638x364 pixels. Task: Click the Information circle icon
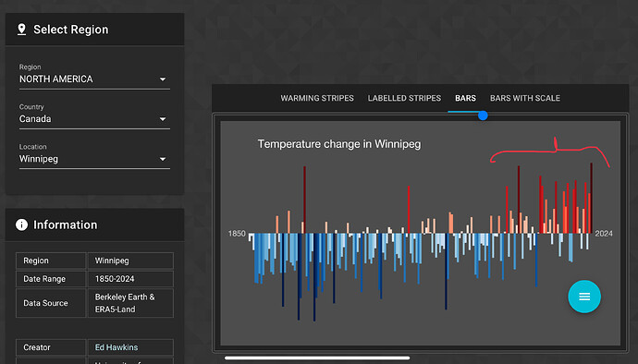(x=21, y=224)
